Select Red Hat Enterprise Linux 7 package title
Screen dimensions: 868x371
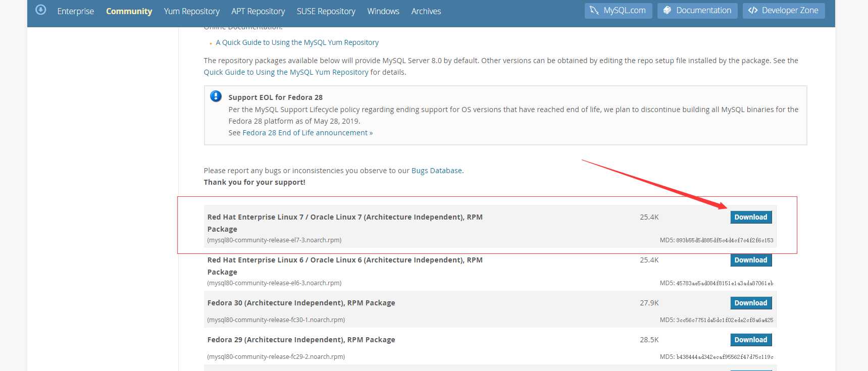point(345,223)
